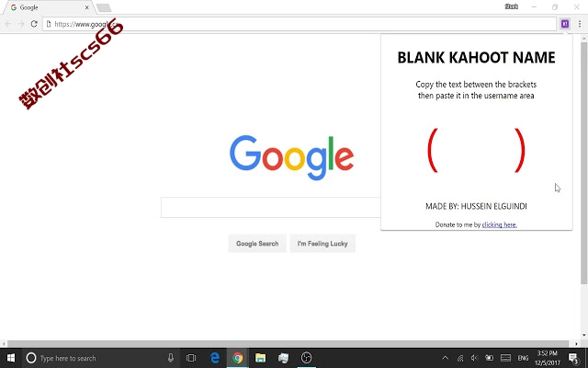This screenshot has width=588, height=368.
Task: Click the address bar URL field
Action: tap(300, 24)
